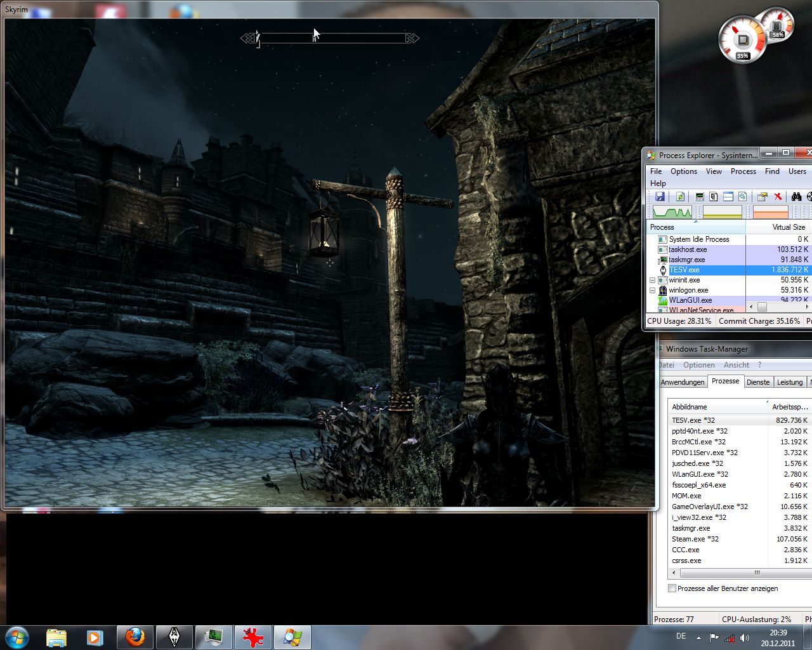
Task: Click the red X Kill Process icon
Action: pos(778,197)
